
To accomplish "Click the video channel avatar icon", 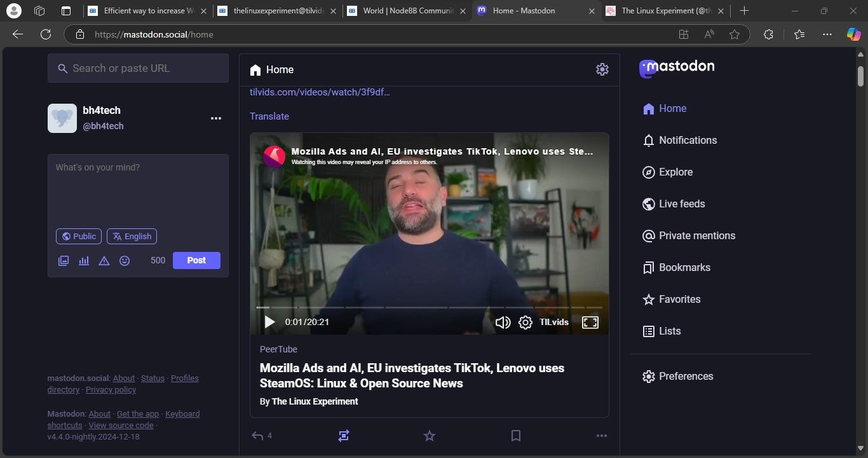I will coord(275,156).
